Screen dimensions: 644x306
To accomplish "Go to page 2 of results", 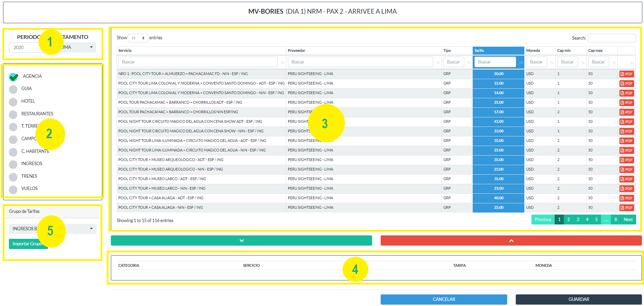I will 568,220.
